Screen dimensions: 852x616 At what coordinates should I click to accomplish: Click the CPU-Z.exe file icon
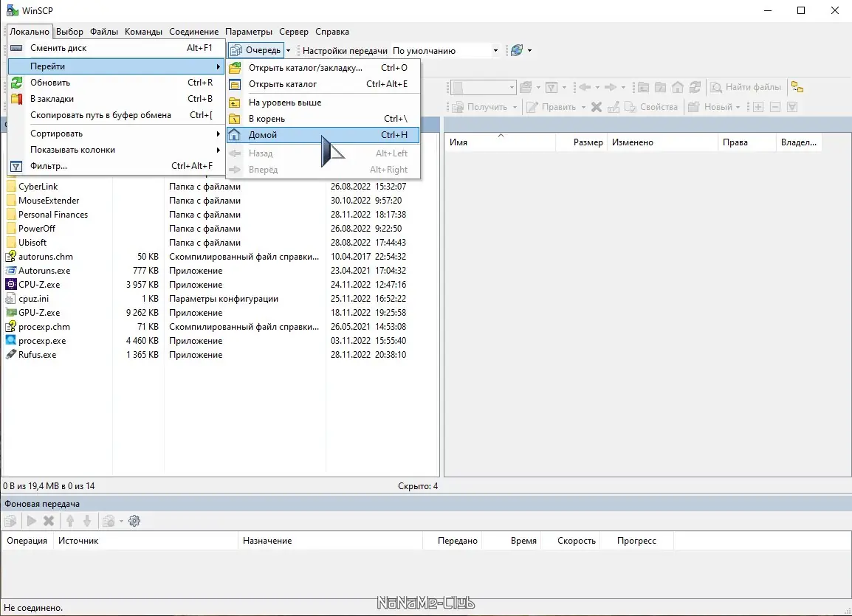(11, 284)
